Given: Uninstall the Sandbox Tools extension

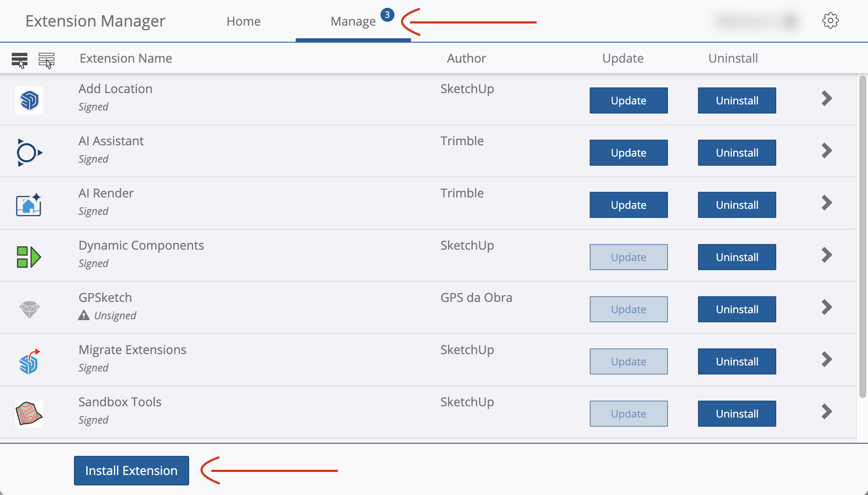Looking at the screenshot, I should (737, 414).
